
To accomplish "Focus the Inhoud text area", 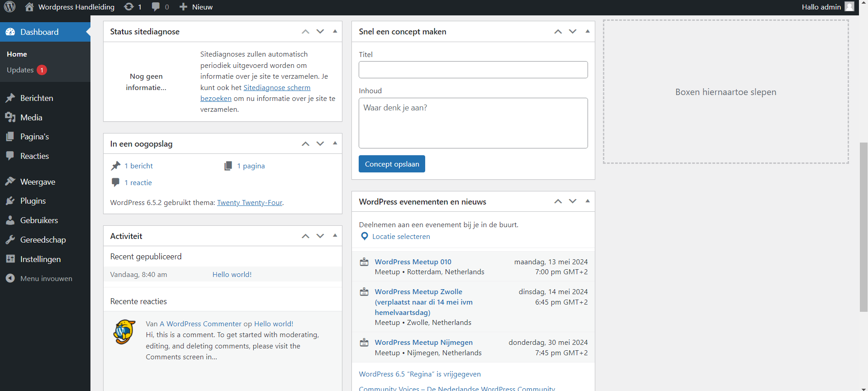I will coord(473,123).
